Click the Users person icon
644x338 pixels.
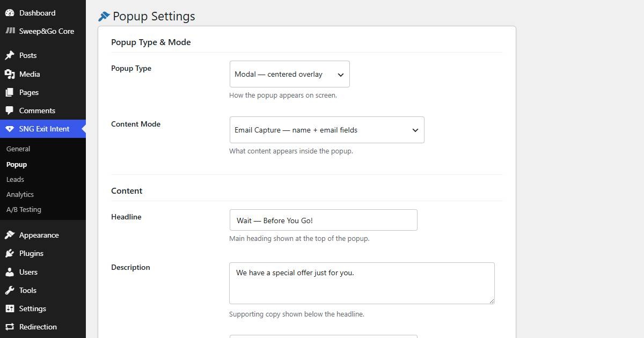click(x=10, y=272)
